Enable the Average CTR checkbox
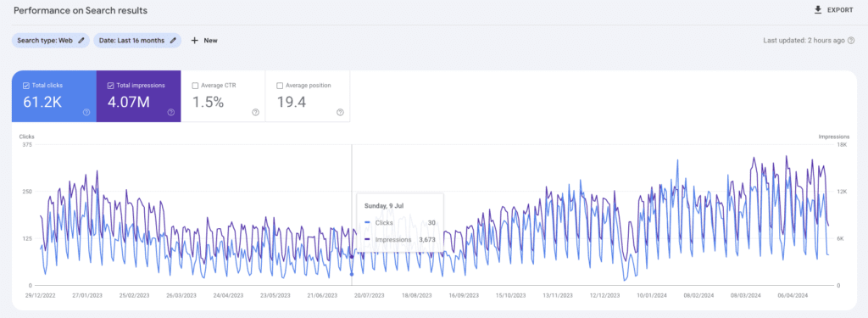The width and height of the screenshot is (868, 318). (x=195, y=86)
